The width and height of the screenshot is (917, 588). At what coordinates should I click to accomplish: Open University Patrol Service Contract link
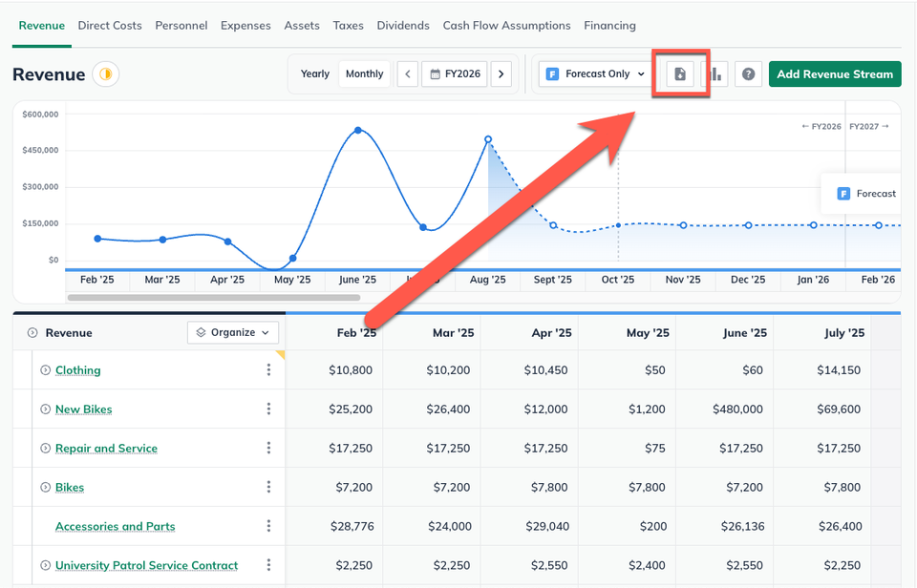coord(147,565)
